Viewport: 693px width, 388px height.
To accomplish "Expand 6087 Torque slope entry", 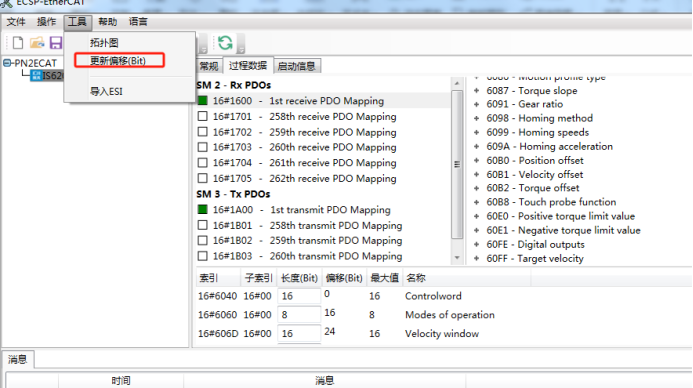I will click(x=476, y=91).
